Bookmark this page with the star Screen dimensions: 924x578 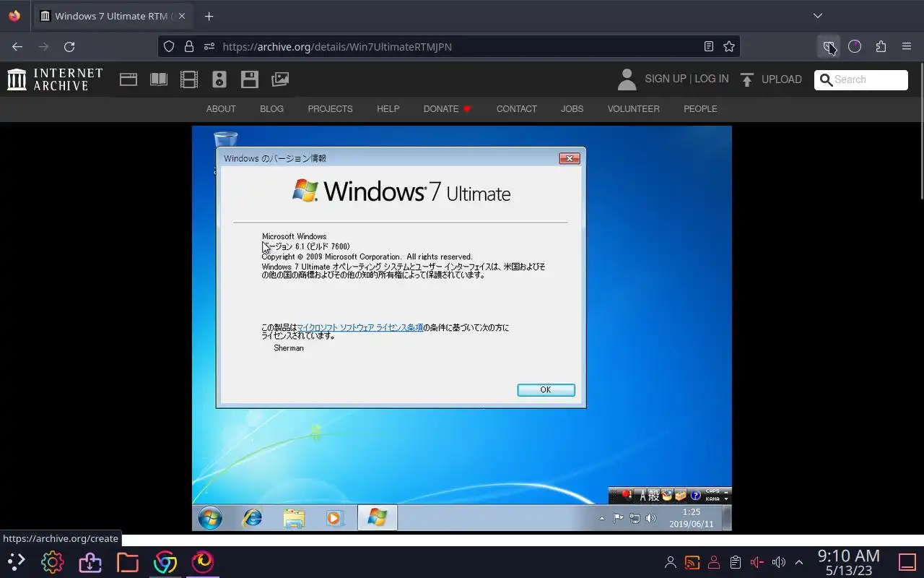click(729, 46)
